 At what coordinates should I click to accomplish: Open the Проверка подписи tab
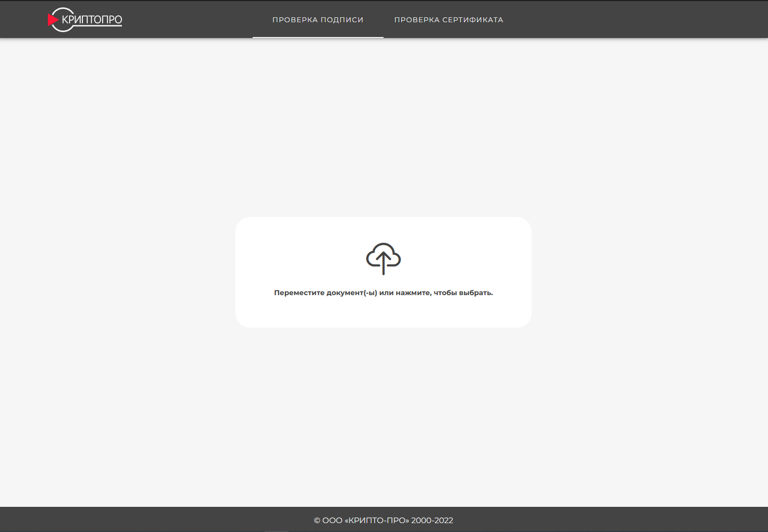point(318,20)
